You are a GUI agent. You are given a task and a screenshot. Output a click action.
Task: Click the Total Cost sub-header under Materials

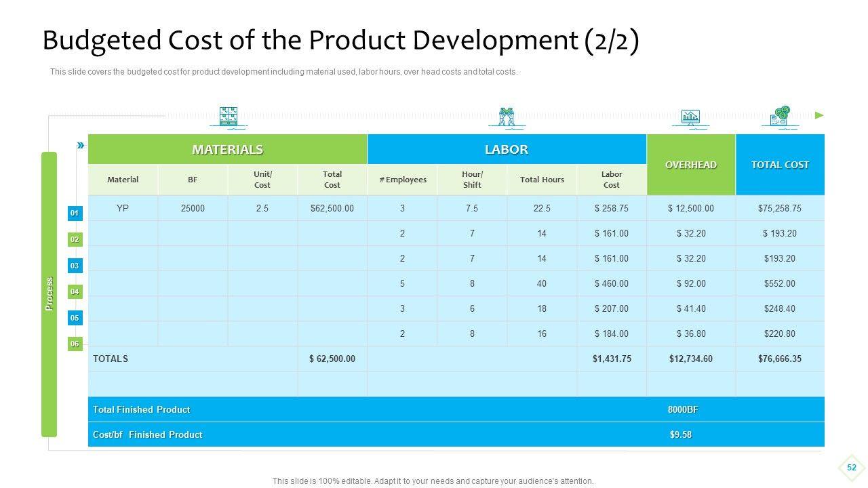pyautogui.click(x=332, y=180)
